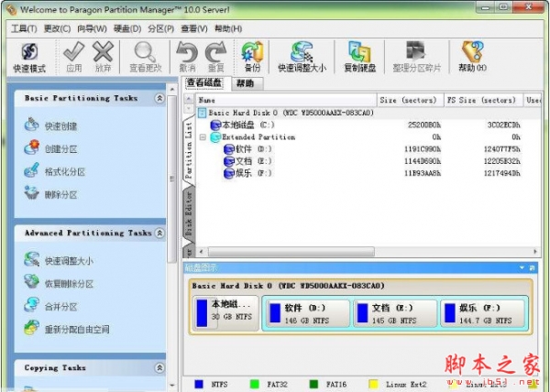
Task: Click the FS Size (sectors) column header
Action: 483,100
